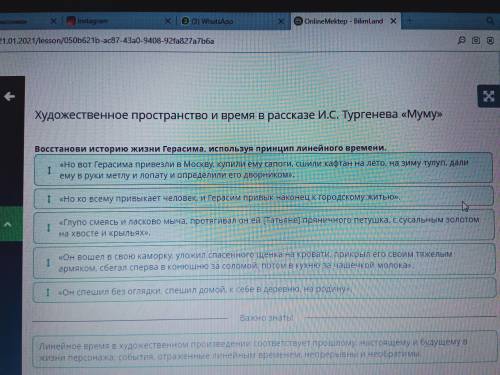Click the zoom magnifier icon in address bar
Viewport: 500px width, 375px height.
[x=461, y=40]
